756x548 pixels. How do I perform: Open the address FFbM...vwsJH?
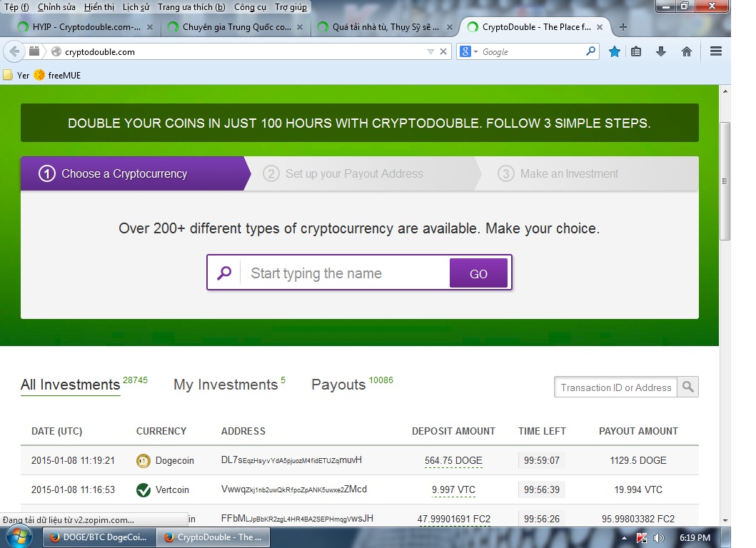point(297,519)
